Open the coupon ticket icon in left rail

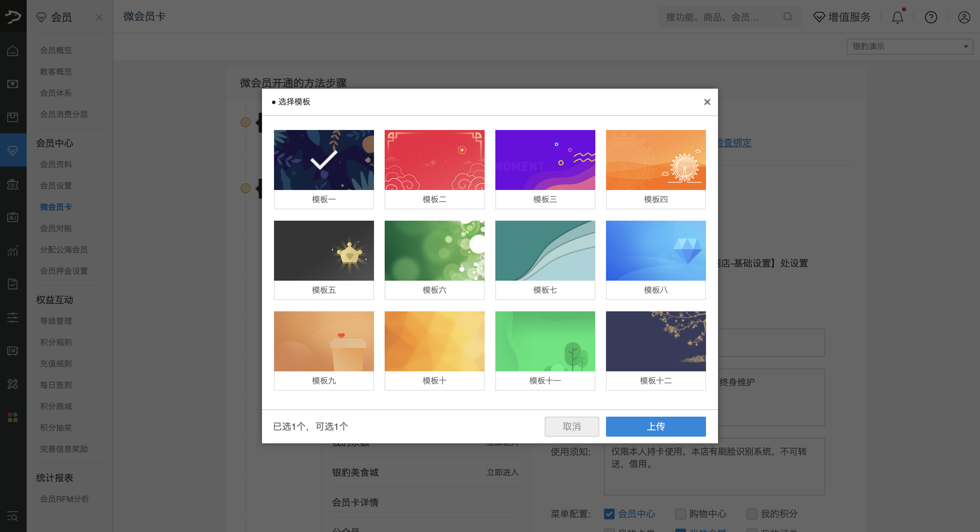click(x=13, y=351)
